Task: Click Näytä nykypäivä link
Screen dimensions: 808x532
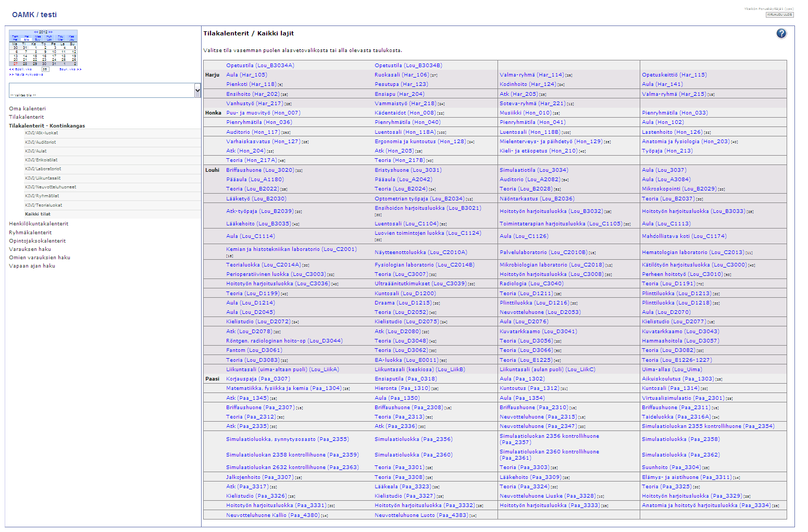Action: click(26, 74)
